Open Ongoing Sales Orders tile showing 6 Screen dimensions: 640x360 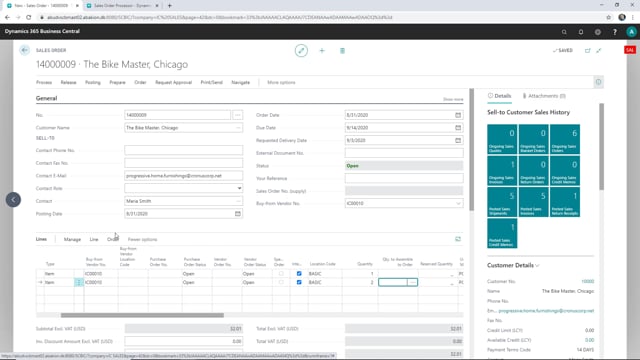(565, 139)
